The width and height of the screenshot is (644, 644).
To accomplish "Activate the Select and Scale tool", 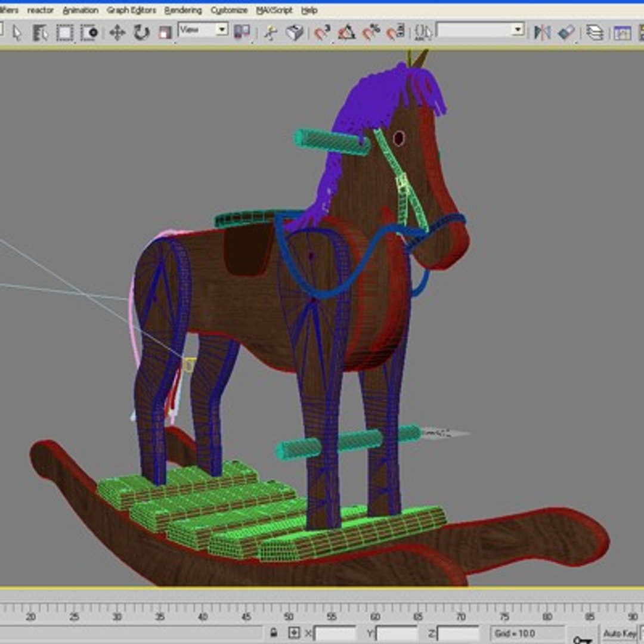I will tap(165, 32).
